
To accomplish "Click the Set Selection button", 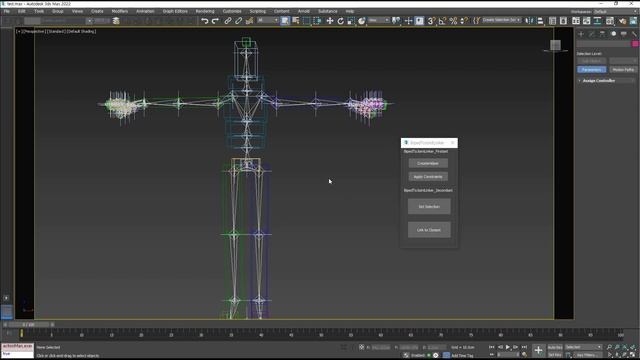I will click(x=429, y=207).
